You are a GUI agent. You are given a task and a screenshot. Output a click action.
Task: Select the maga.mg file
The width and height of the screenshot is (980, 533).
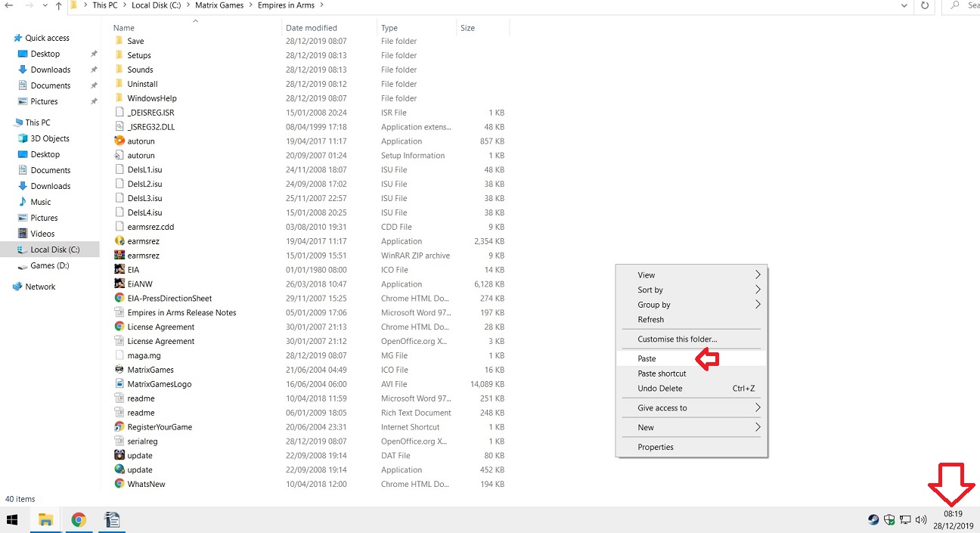tap(144, 355)
